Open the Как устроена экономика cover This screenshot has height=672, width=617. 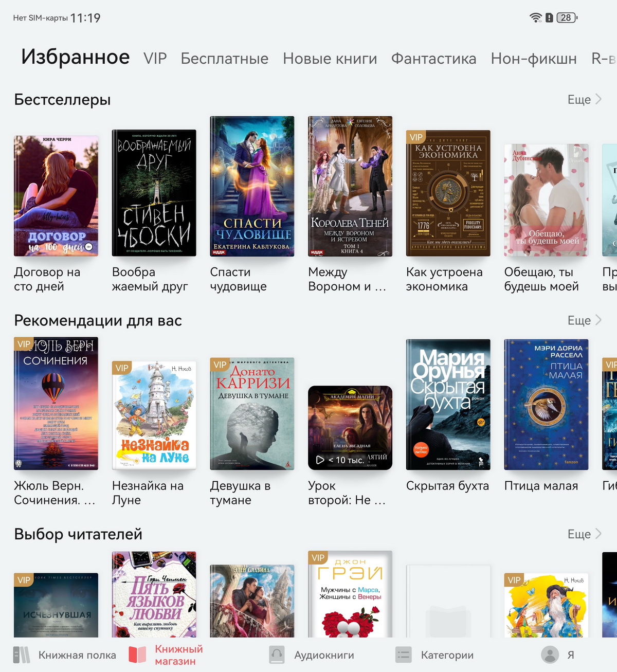[x=448, y=193]
